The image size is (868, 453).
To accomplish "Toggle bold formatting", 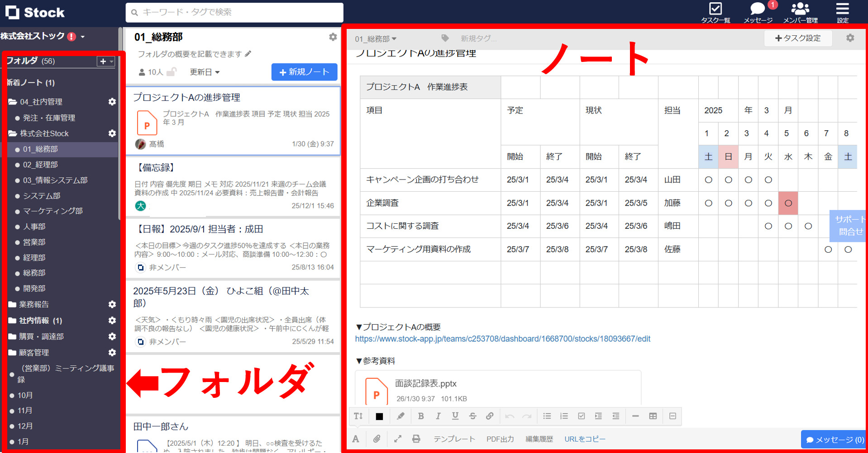I will click(421, 416).
